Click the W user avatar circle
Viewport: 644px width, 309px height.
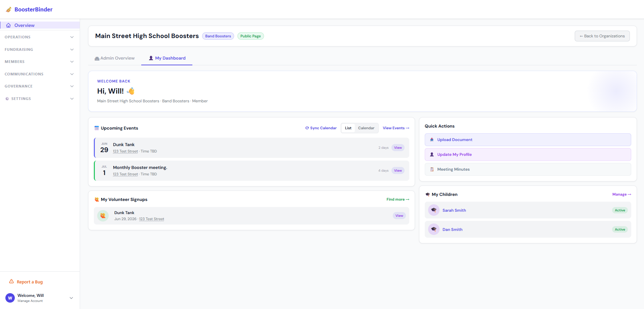[x=10, y=298]
